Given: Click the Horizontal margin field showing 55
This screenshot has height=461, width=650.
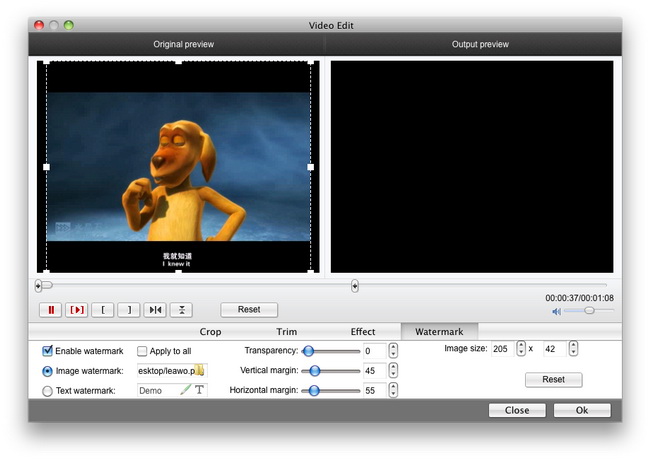Looking at the screenshot, I should [x=375, y=390].
